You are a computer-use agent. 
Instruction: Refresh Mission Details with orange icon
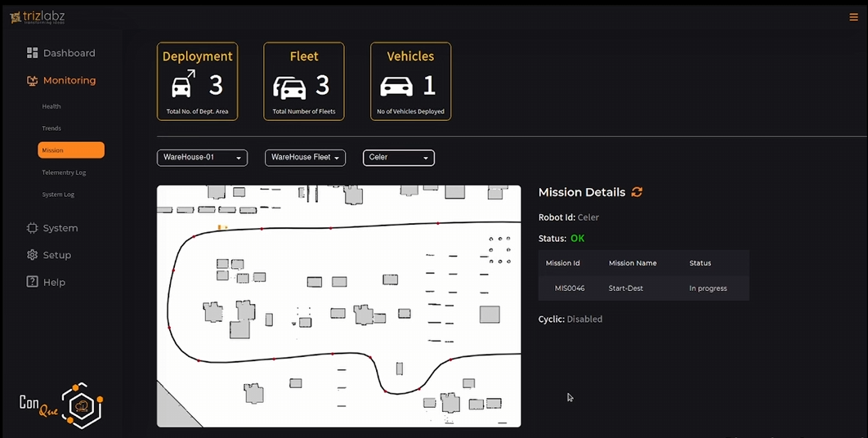(x=637, y=192)
